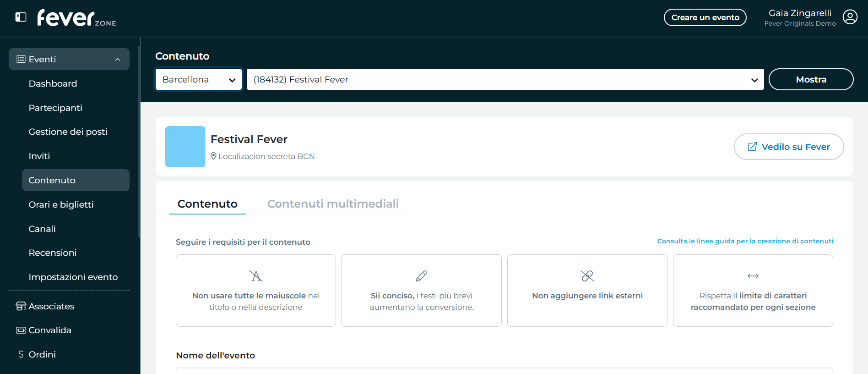Select Contenuto sidebar item
868x374 pixels.
(x=76, y=180)
